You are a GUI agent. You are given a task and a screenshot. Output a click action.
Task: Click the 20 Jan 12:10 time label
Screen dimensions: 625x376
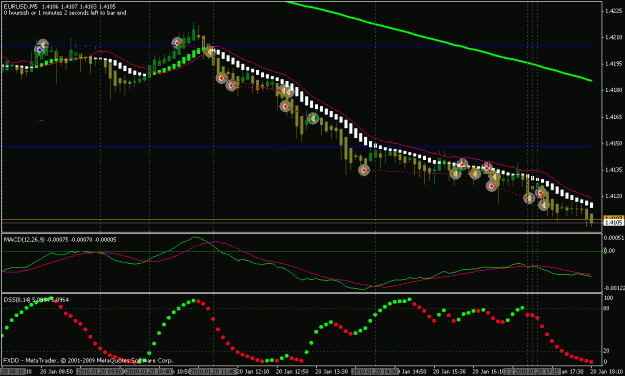click(x=253, y=372)
